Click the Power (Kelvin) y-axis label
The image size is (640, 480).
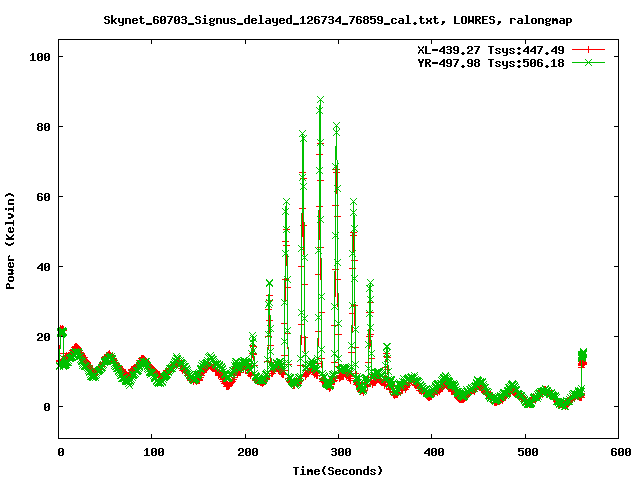coord(10,241)
